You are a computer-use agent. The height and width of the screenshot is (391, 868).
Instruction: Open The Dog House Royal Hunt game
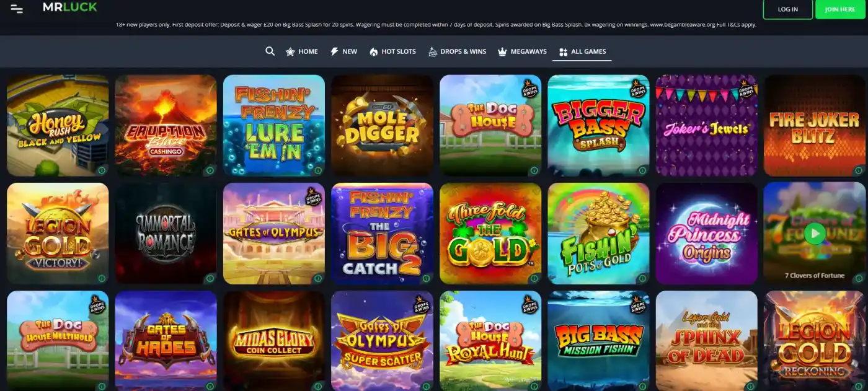pyautogui.click(x=490, y=341)
